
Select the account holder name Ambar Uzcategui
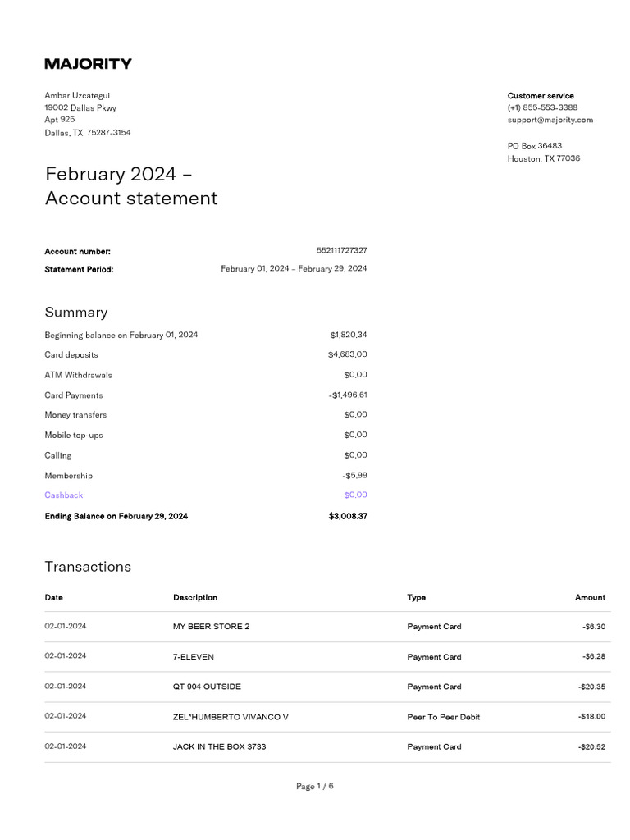[x=77, y=95]
